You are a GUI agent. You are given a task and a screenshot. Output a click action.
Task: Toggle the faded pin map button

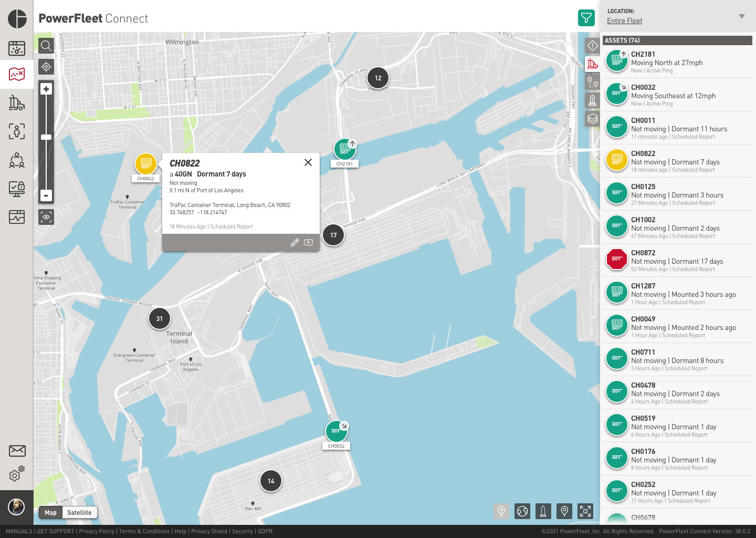501,511
